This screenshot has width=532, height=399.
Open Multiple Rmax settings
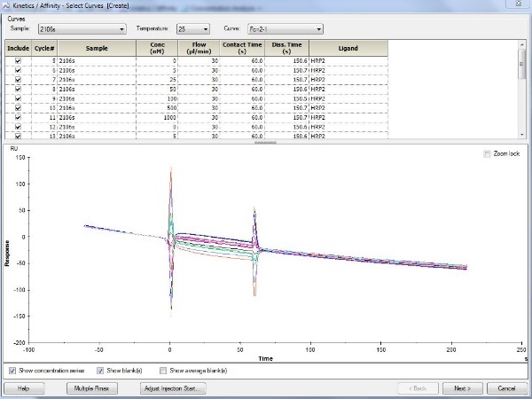pos(92,388)
